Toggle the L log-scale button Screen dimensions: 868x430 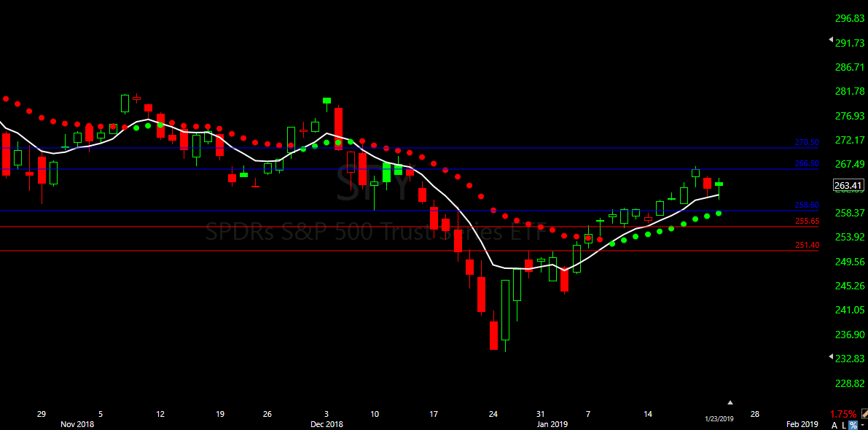(x=844, y=425)
